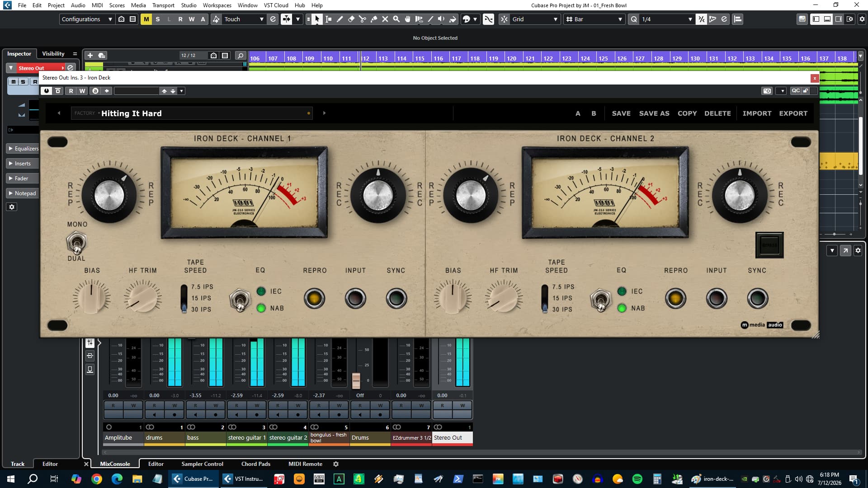This screenshot has height=488, width=868.
Task: Toggle global Mute M button
Action: pyautogui.click(x=146, y=19)
